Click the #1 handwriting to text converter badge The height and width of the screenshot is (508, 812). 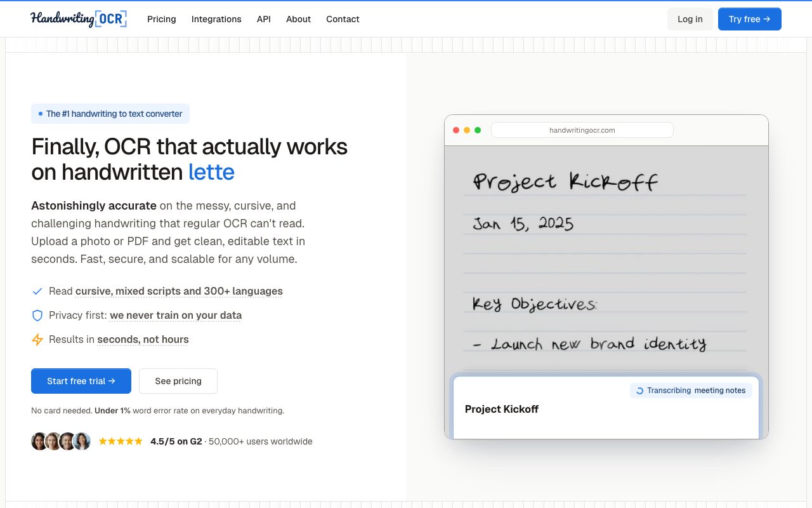tap(110, 114)
